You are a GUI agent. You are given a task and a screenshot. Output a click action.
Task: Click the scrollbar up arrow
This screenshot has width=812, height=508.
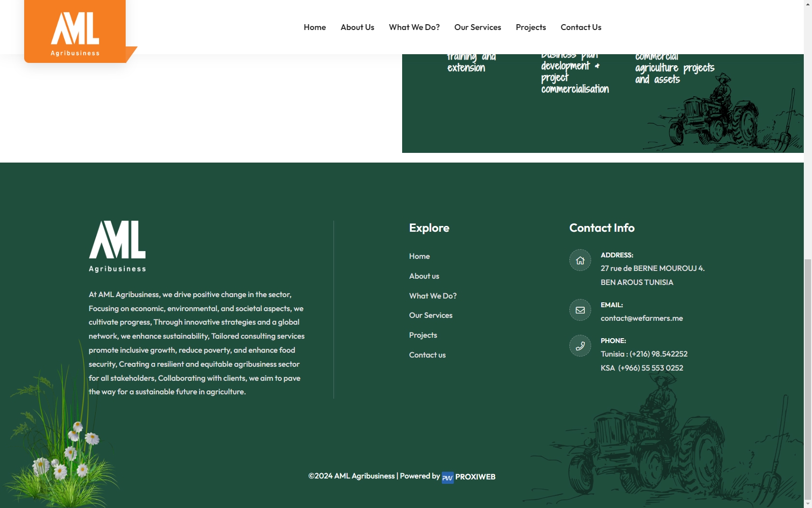808,4
